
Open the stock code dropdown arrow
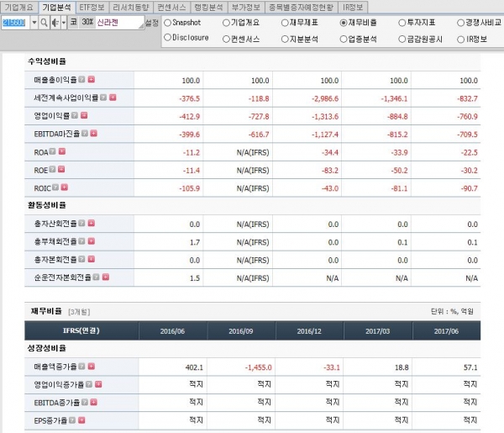pyautogui.click(x=34, y=23)
